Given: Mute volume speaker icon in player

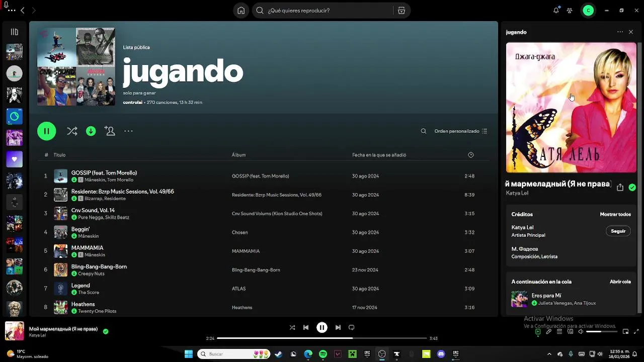Looking at the screenshot, I should coord(581,332).
